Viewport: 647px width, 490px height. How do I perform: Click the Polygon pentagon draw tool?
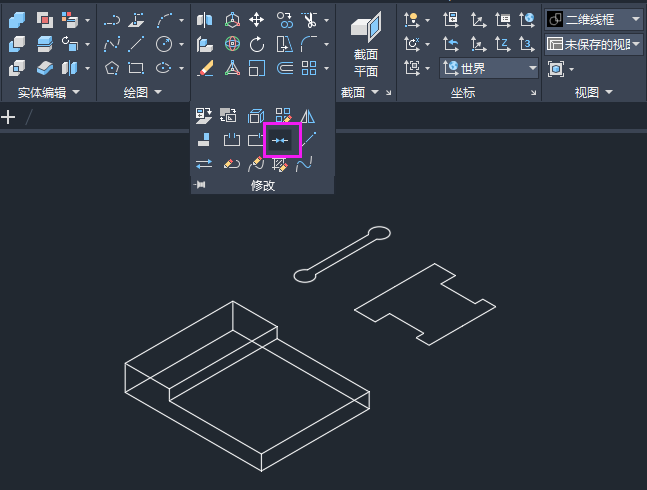pos(112,67)
